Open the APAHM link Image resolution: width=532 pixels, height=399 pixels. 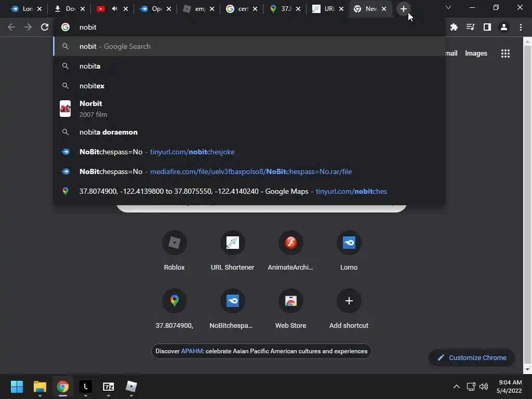pyautogui.click(x=192, y=351)
